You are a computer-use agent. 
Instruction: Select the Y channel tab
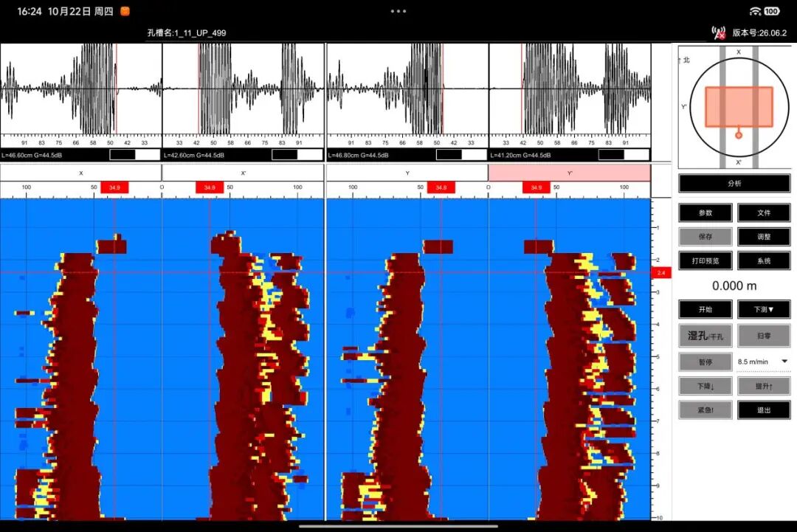(407, 173)
